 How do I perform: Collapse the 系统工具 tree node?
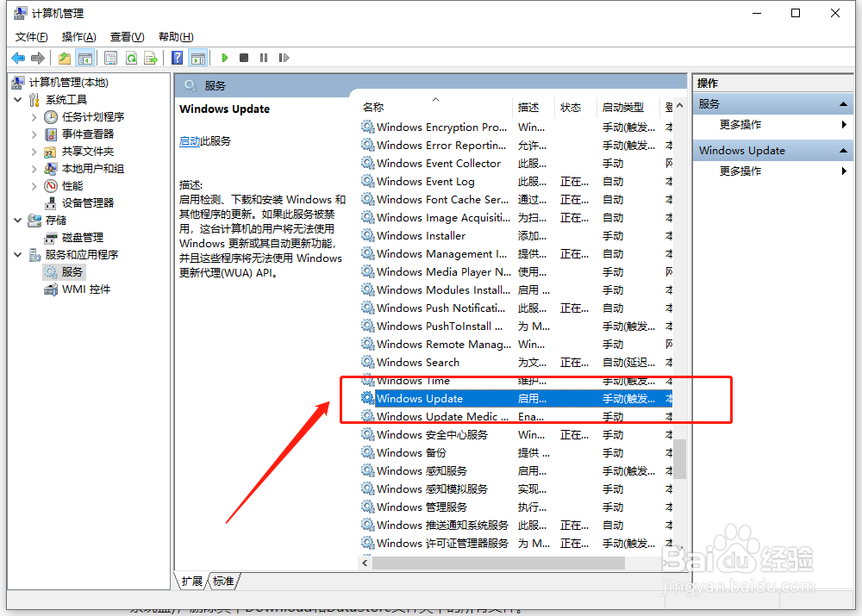tap(18, 100)
